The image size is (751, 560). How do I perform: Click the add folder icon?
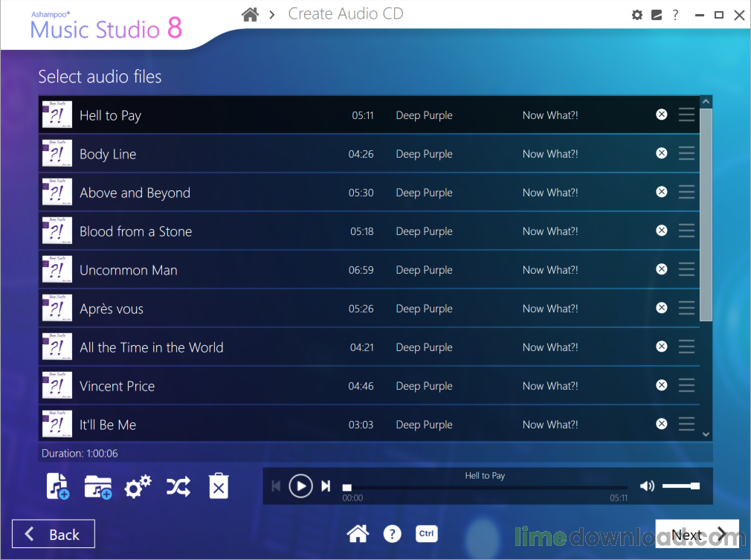tap(97, 486)
